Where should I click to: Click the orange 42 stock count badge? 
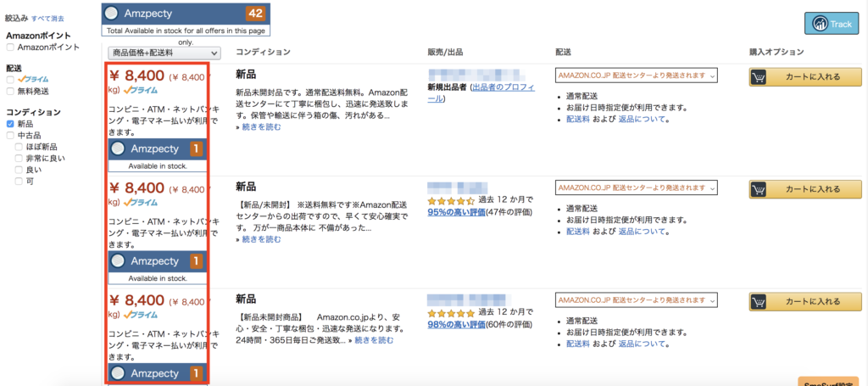255,14
